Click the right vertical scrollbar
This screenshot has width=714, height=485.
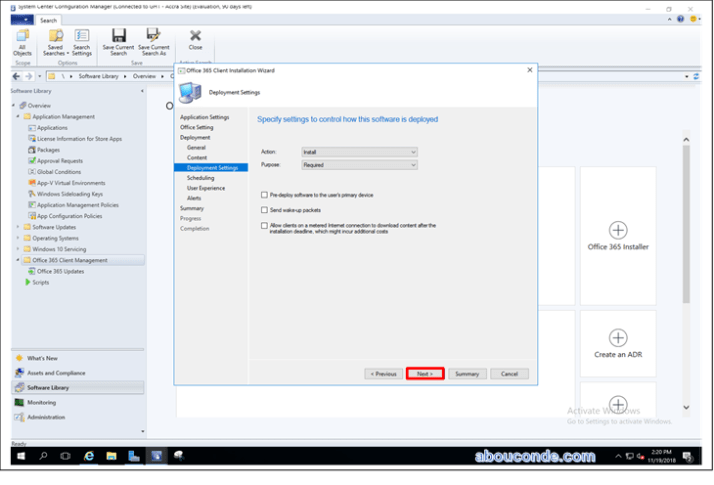[685, 250]
